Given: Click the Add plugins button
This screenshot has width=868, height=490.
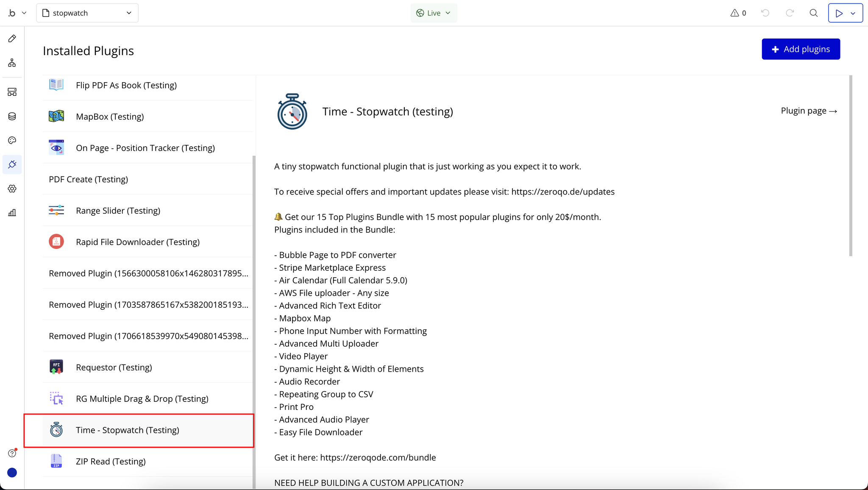Looking at the screenshot, I should [800, 49].
